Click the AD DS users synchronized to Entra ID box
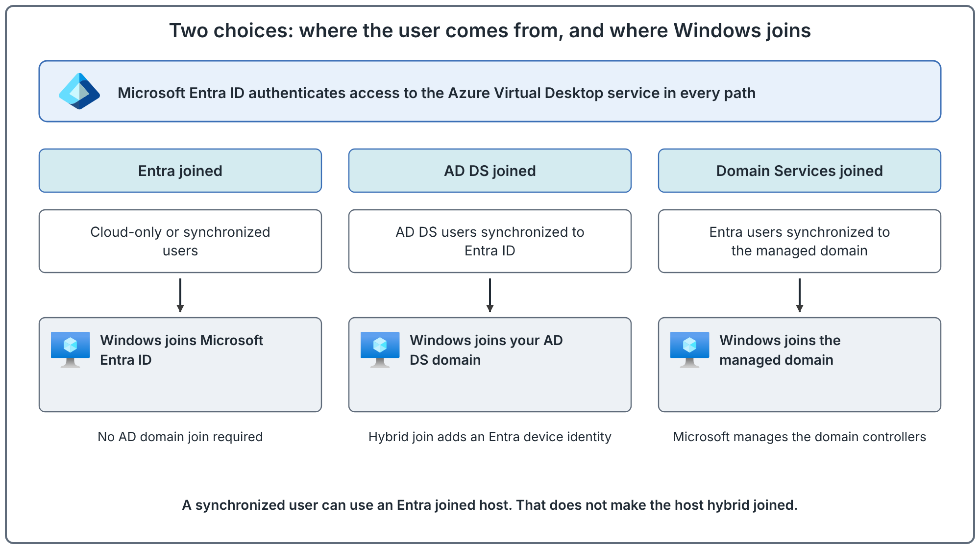Viewport: 980px width, 549px height. [x=490, y=241]
